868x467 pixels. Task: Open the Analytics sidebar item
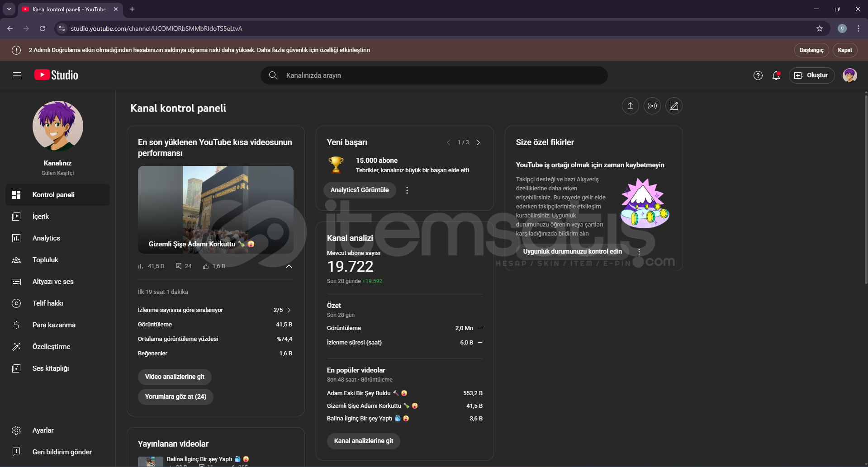(x=46, y=238)
